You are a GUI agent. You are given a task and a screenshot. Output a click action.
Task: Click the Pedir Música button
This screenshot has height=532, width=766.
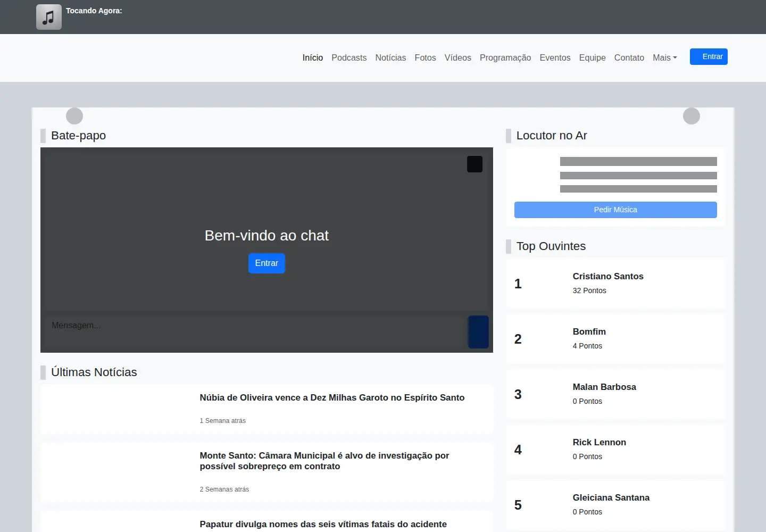(615, 210)
